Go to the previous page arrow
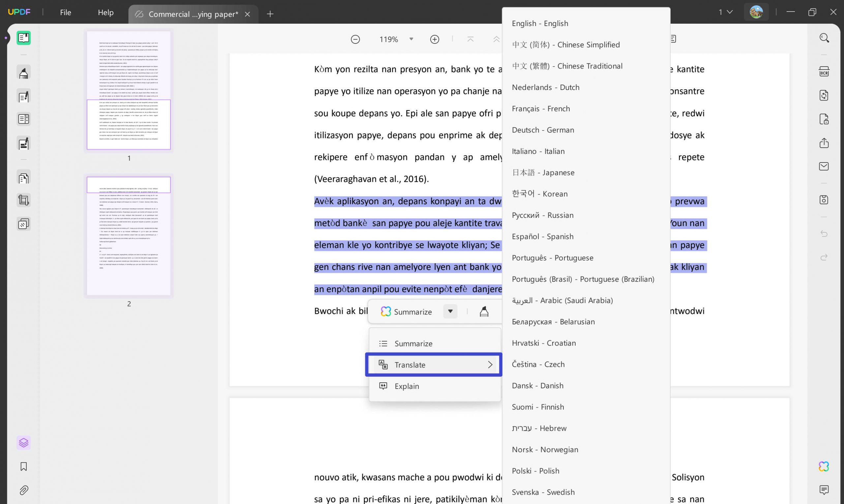The height and width of the screenshot is (504, 844). click(496, 40)
